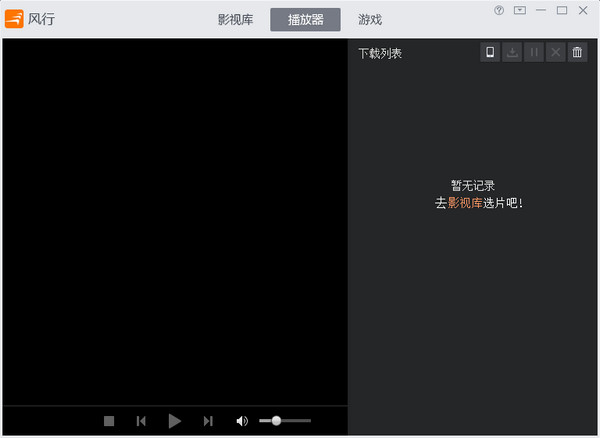This screenshot has height=438, width=600.
Task: Pause downloads with the pause icon
Action: click(534, 52)
